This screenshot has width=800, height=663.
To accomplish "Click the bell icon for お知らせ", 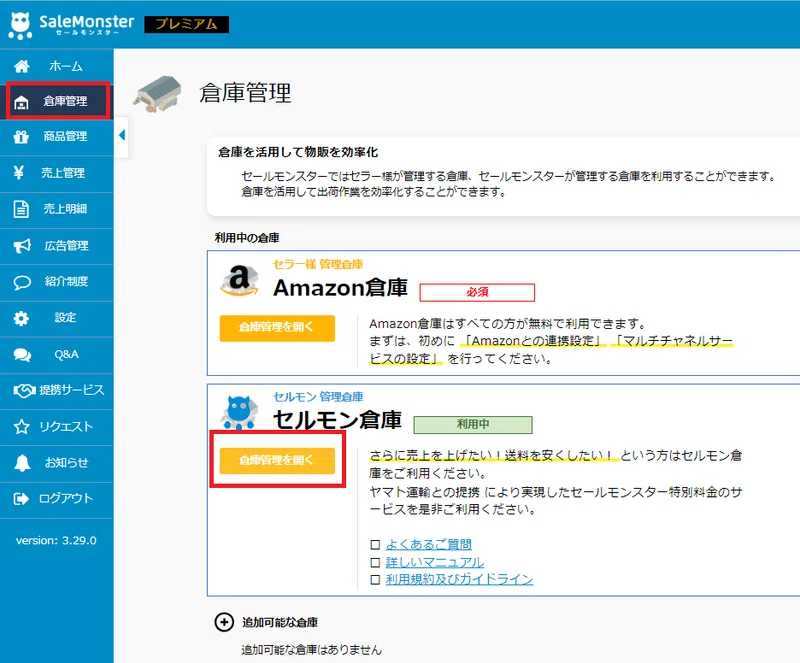I will click(x=22, y=463).
